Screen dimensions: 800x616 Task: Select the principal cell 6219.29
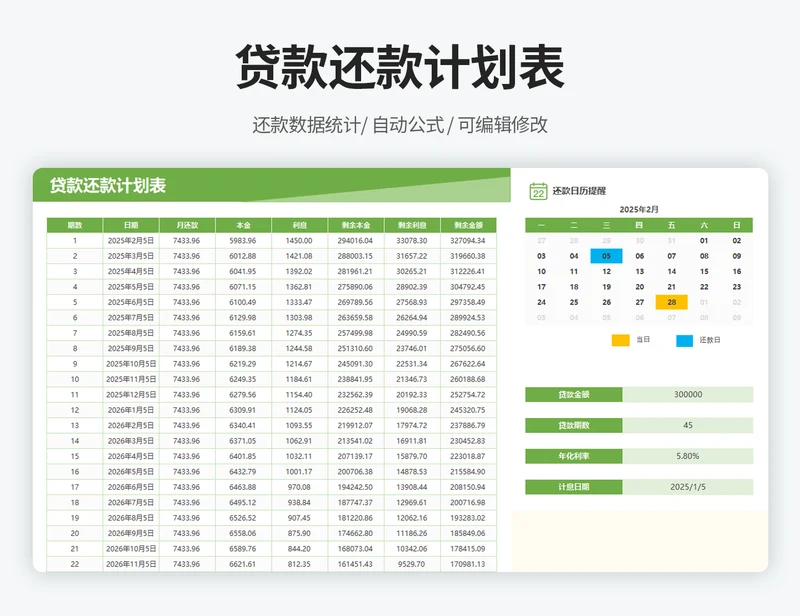[243, 364]
